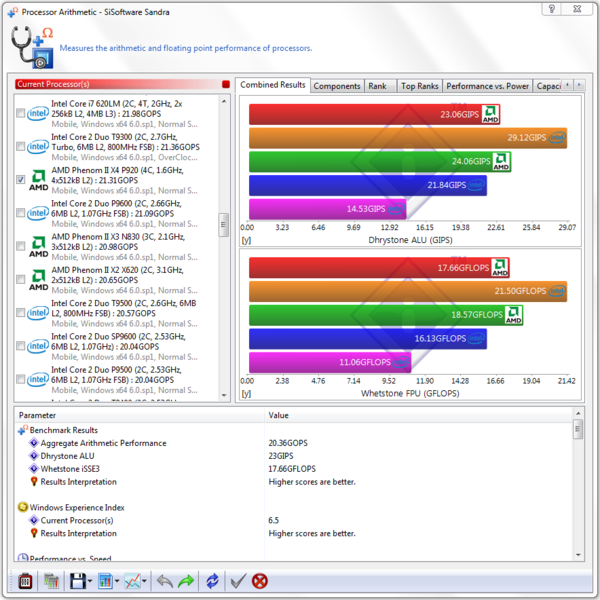The image size is (600, 600).
Task: Click Intel logo of Core 2 Duo T9500
Action: point(38,313)
